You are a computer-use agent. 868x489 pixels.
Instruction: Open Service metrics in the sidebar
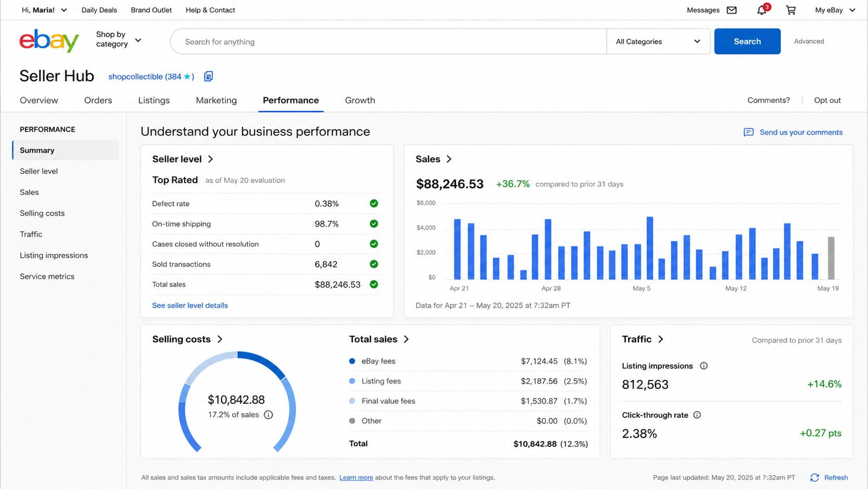pos(47,276)
